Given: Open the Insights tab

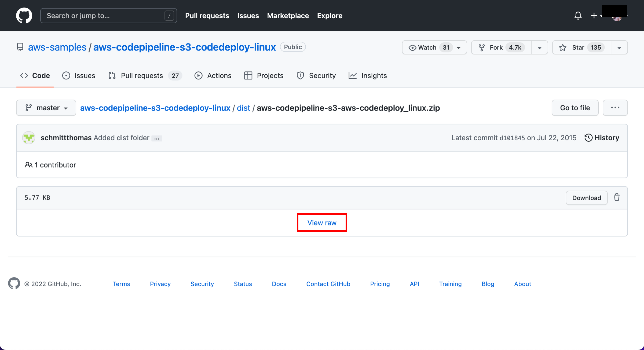Looking at the screenshot, I should 368,76.
